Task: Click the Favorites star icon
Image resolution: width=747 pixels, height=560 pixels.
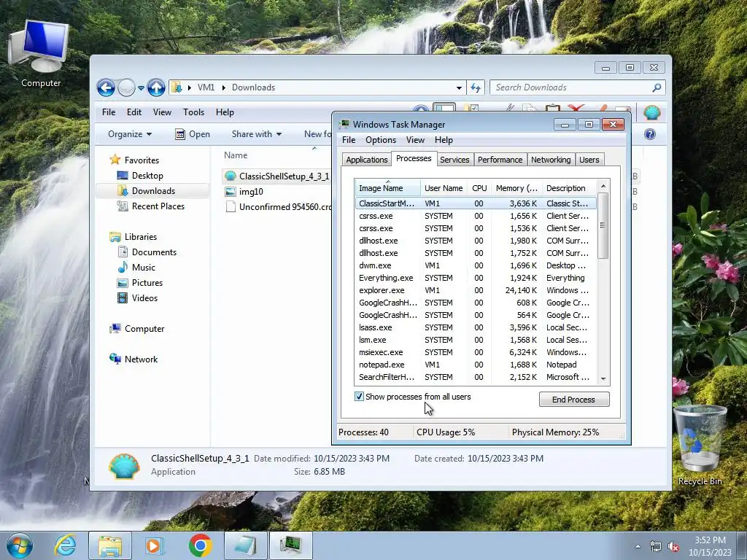Action: coord(115,160)
